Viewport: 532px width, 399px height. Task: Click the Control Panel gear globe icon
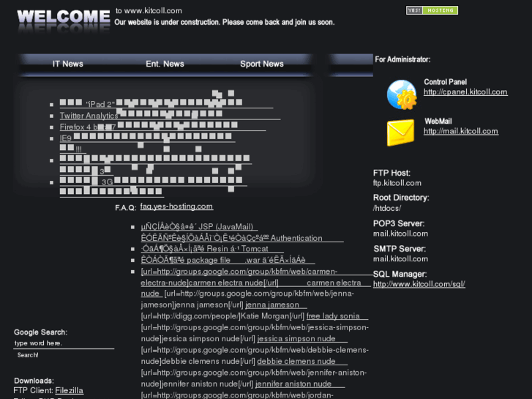[x=402, y=94]
